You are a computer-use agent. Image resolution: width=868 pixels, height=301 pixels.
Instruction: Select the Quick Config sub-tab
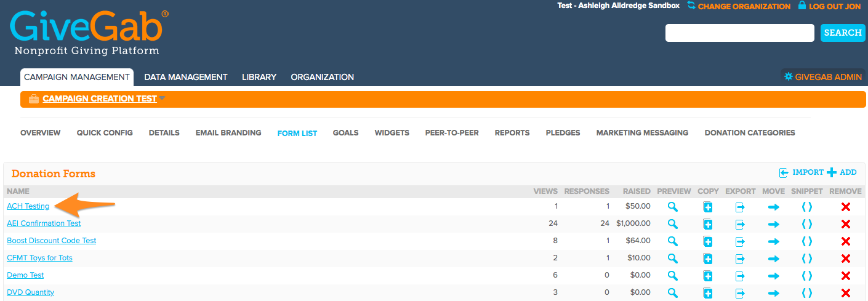coord(105,133)
